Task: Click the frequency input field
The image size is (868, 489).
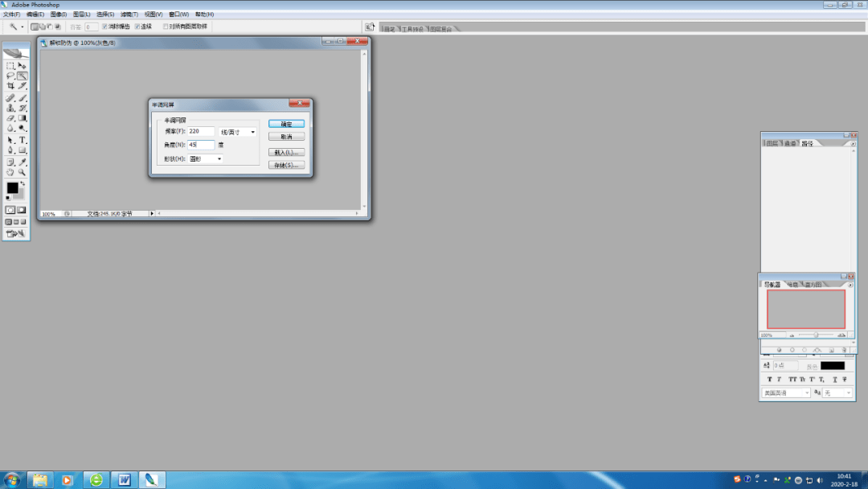Action: coord(201,131)
